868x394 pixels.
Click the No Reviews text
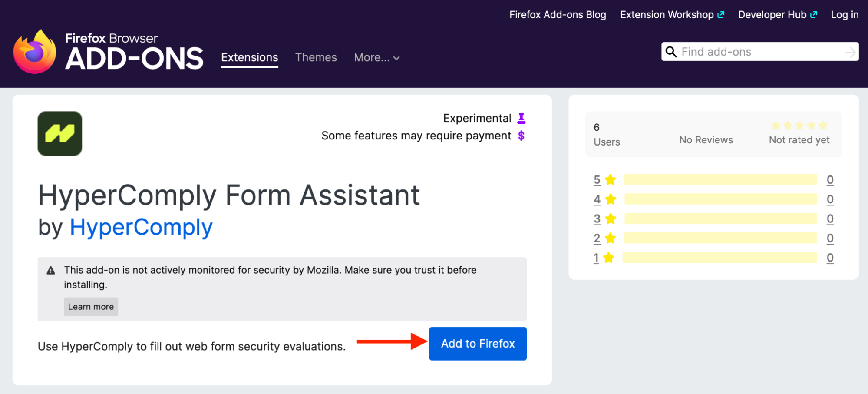pyautogui.click(x=706, y=140)
